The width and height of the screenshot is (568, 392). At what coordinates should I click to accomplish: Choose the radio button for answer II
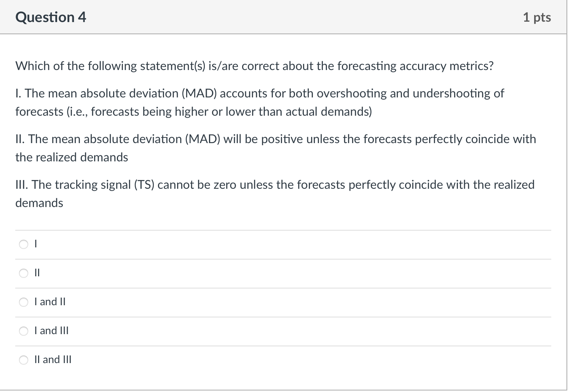pos(24,273)
